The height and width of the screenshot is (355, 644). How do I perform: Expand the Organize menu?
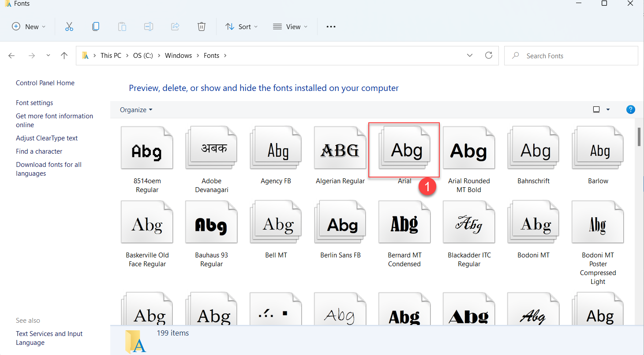[x=136, y=110]
